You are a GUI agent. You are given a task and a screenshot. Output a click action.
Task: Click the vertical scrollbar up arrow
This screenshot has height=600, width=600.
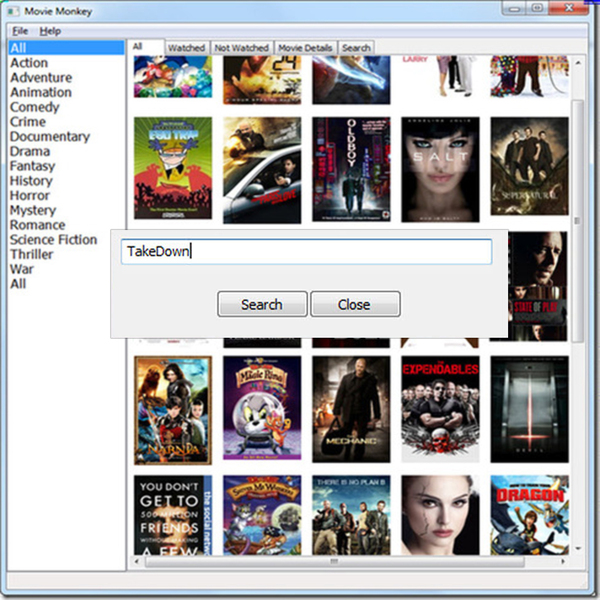tap(578, 62)
